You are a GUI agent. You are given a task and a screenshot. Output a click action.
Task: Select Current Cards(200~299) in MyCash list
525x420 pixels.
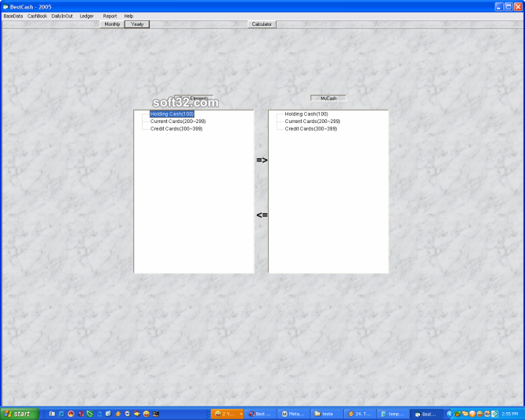[x=313, y=121]
